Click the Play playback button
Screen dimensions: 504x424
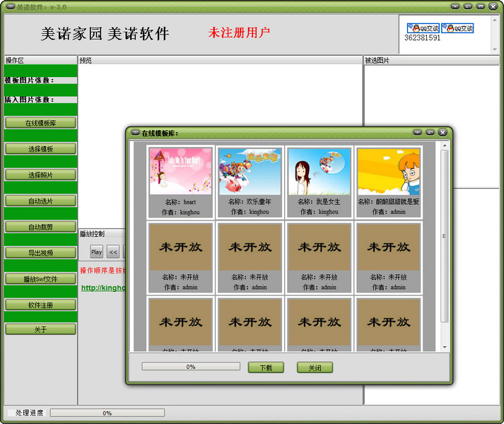click(x=96, y=252)
